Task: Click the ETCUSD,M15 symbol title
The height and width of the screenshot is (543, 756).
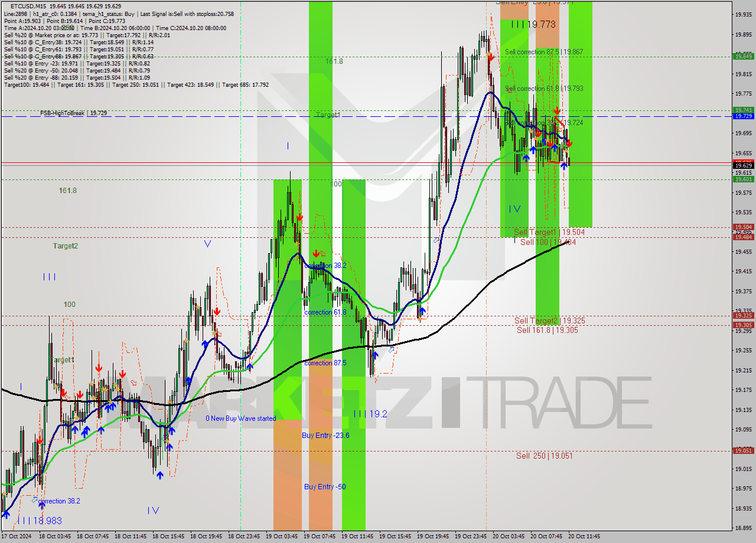Action: pos(29,6)
